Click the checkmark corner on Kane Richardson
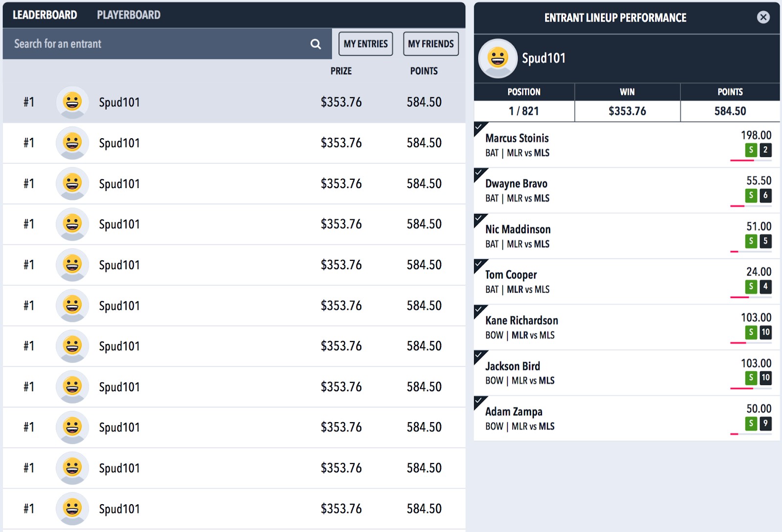 [479, 310]
